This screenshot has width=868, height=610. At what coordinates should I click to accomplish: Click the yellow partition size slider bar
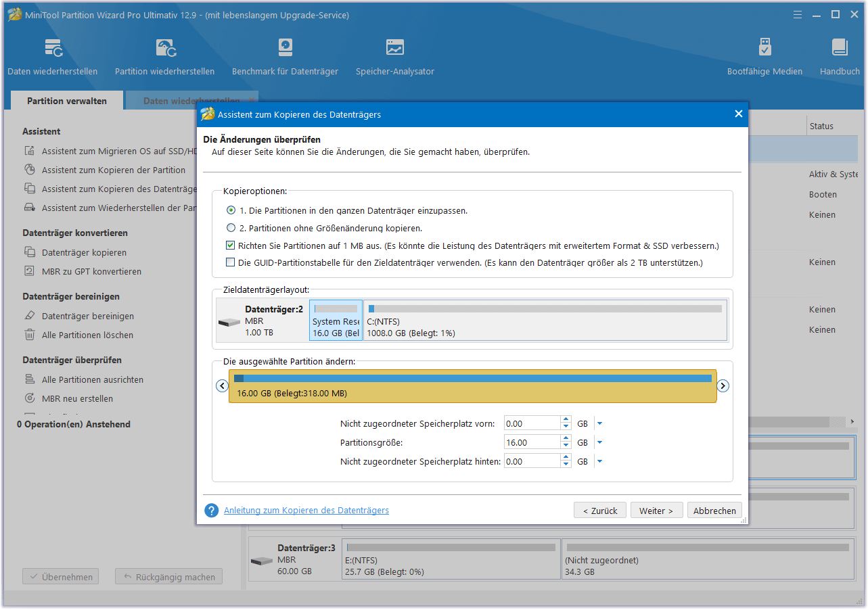472,386
